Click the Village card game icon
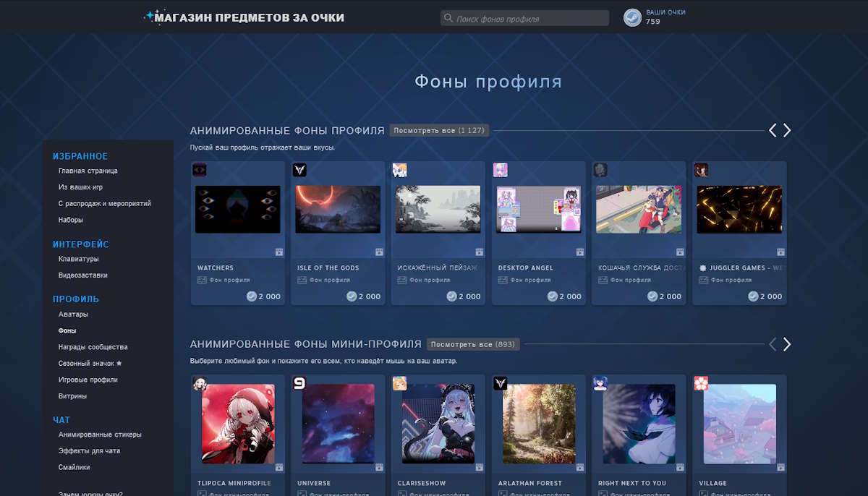 coord(701,383)
